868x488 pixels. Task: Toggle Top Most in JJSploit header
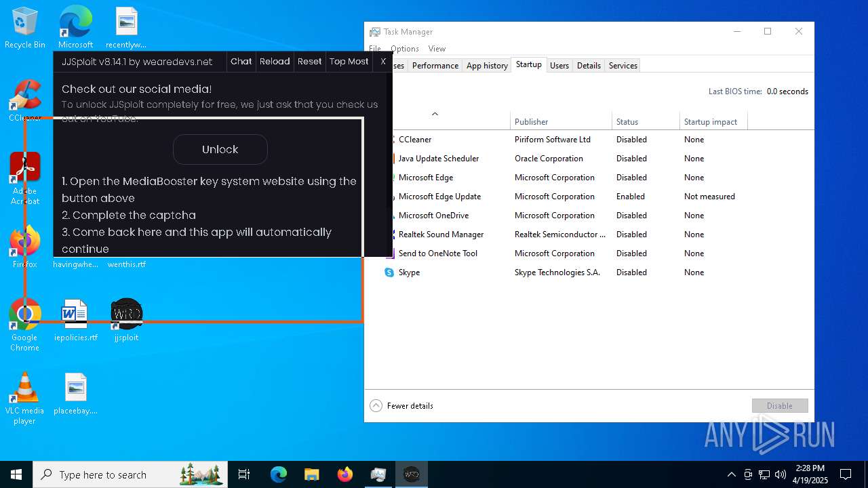click(349, 62)
